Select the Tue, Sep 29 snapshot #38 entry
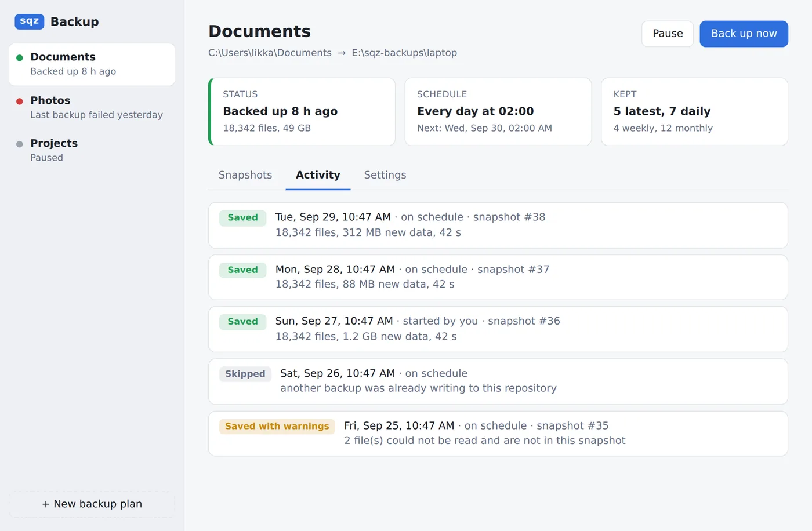The width and height of the screenshot is (812, 531). (498, 226)
